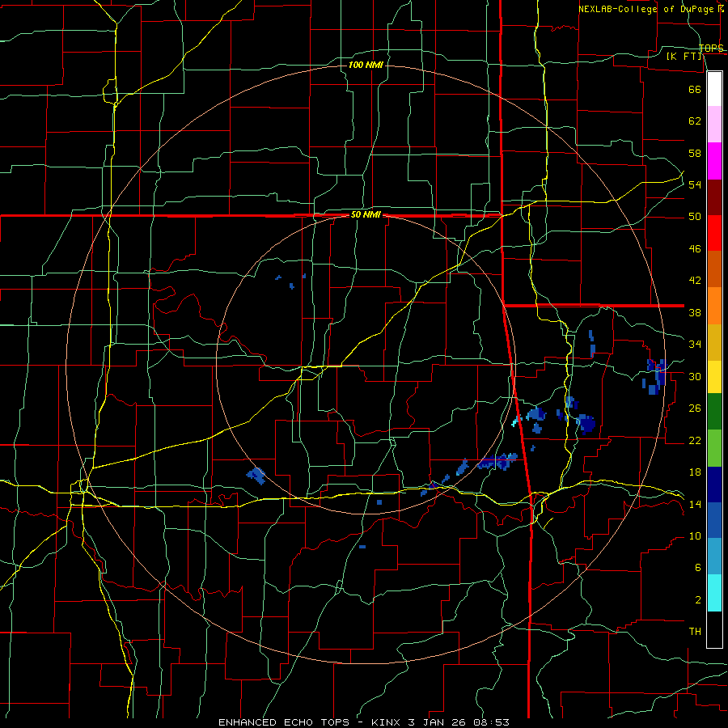This screenshot has width=728, height=728.
Task: Click the '42' legend value
Action: (695, 281)
